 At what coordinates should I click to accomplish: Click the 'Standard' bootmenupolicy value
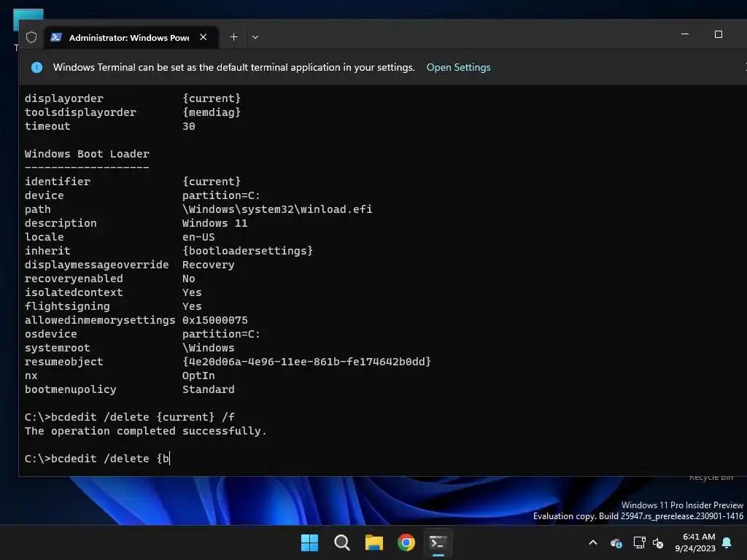pyautogui.click(x=208, y=389)
